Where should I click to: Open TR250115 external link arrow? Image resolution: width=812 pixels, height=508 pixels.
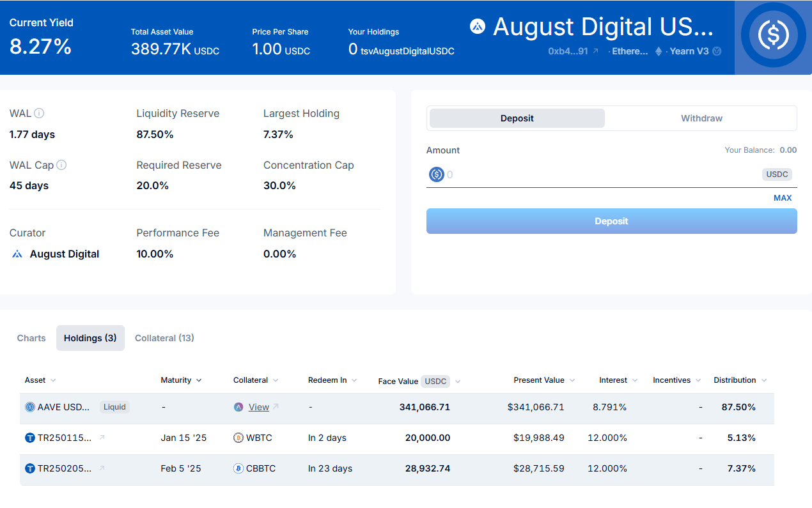tap(102, 438)
